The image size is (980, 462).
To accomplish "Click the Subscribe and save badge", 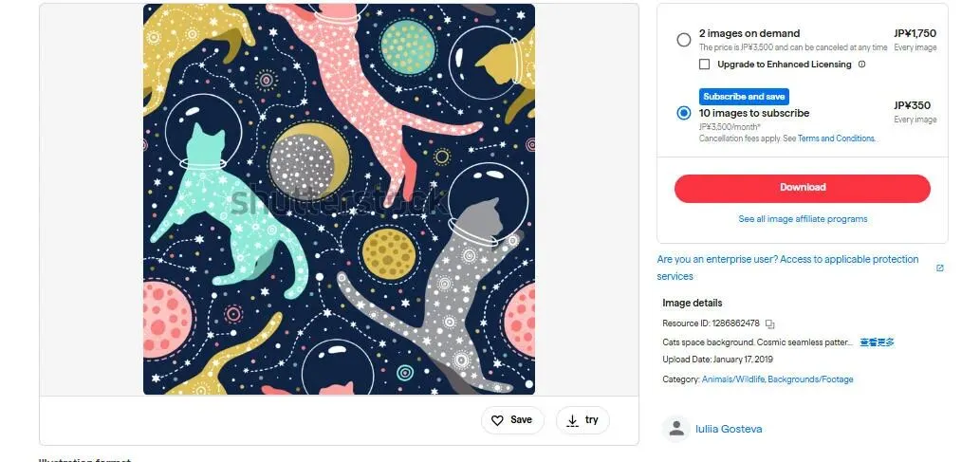I will tap(744, 97).
